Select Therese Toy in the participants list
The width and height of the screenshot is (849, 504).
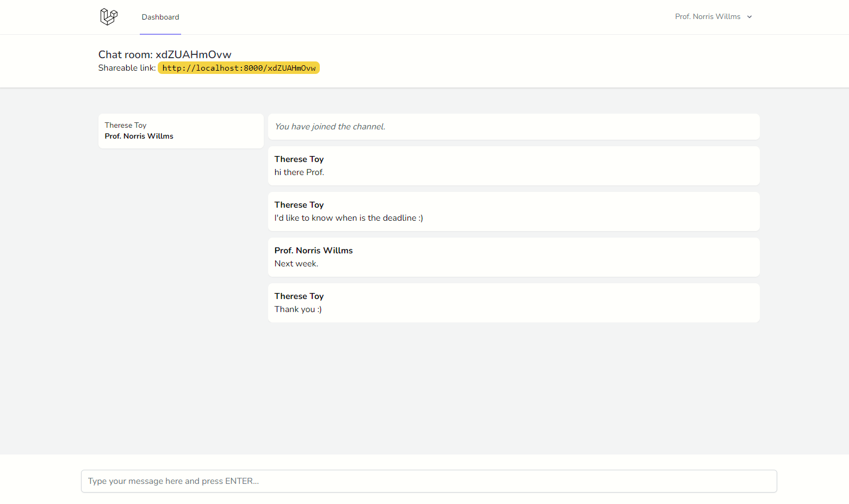click(x=126, y=125)
